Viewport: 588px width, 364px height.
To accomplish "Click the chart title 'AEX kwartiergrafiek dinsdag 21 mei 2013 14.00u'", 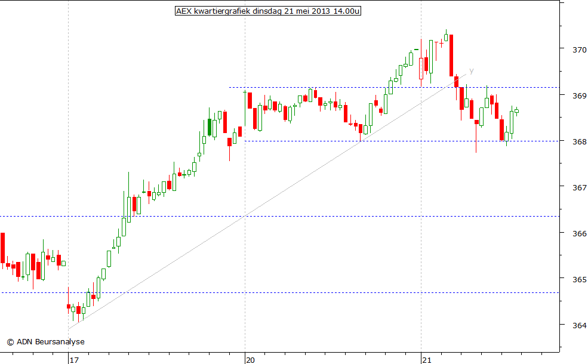I will [268, 11].
